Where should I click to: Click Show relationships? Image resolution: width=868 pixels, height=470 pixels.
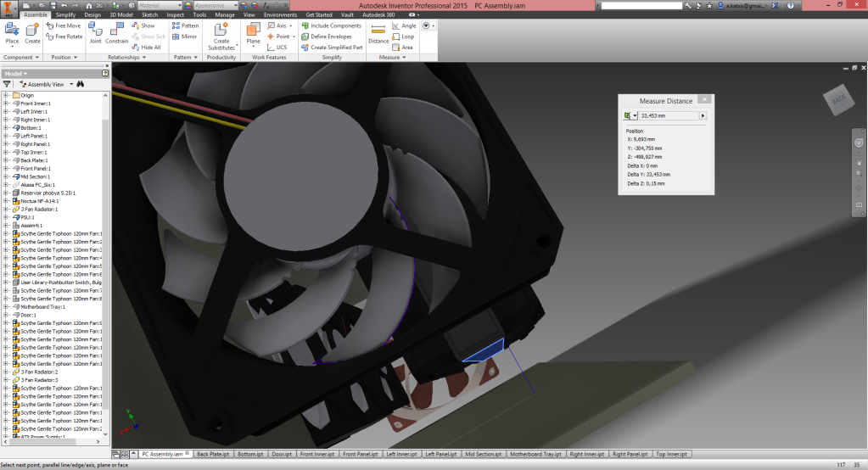[x=143, y=25]
